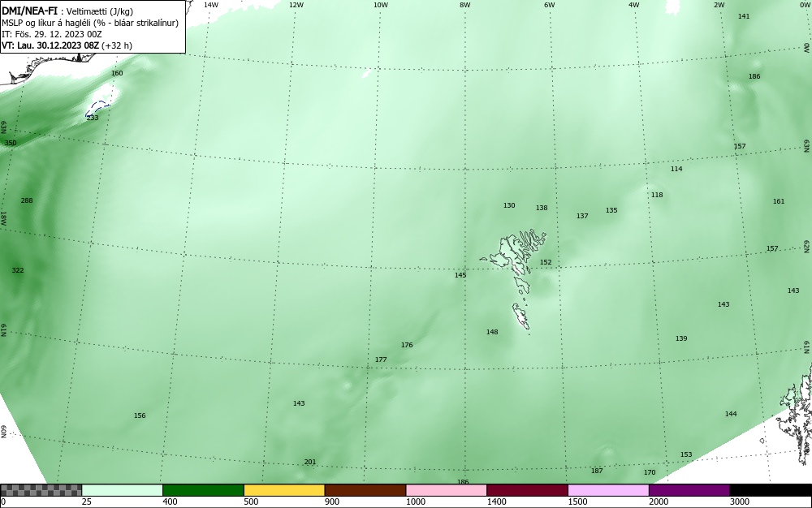Click the 62N latitude label
The width and height of the screenshot is (812, 508).
click(x=807, y=246)
